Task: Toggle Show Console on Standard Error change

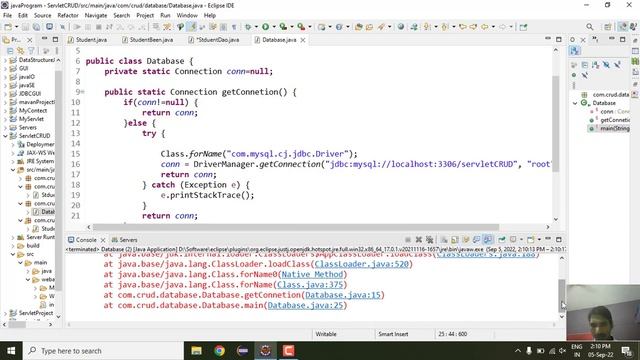Action: coord(488,240)
